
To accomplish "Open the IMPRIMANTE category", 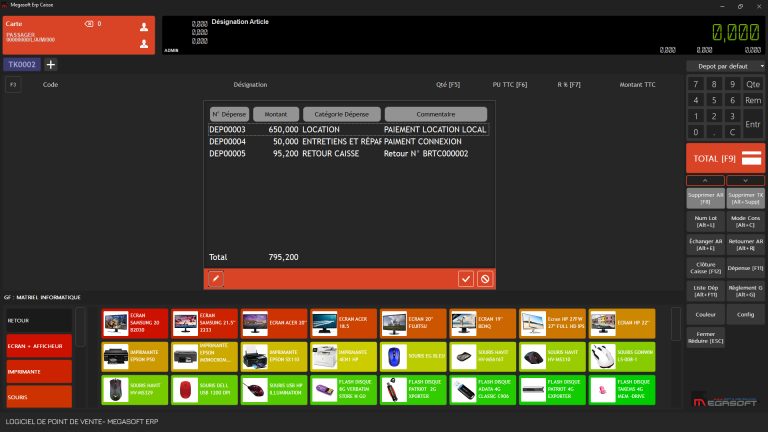I will [39, 371].
